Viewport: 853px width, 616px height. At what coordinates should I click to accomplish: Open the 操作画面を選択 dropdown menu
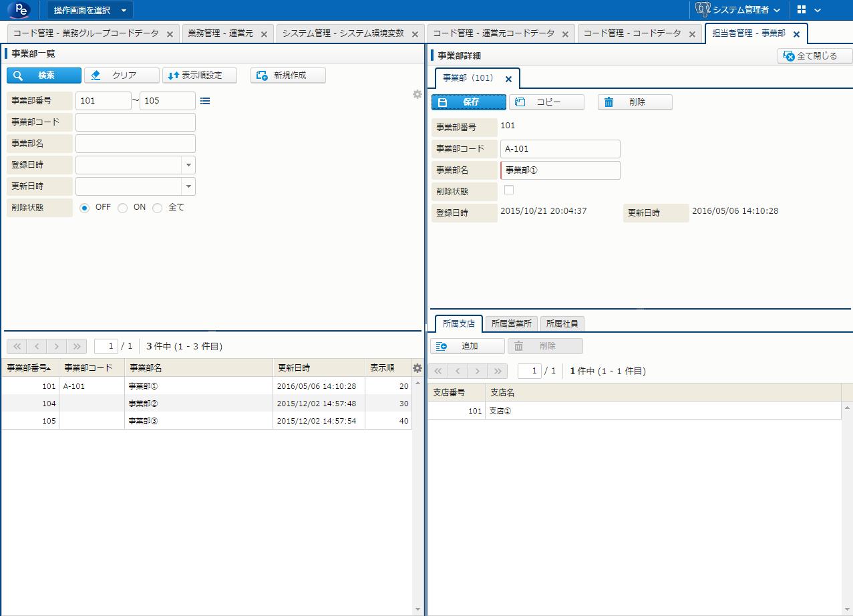[x=90, y=10]
